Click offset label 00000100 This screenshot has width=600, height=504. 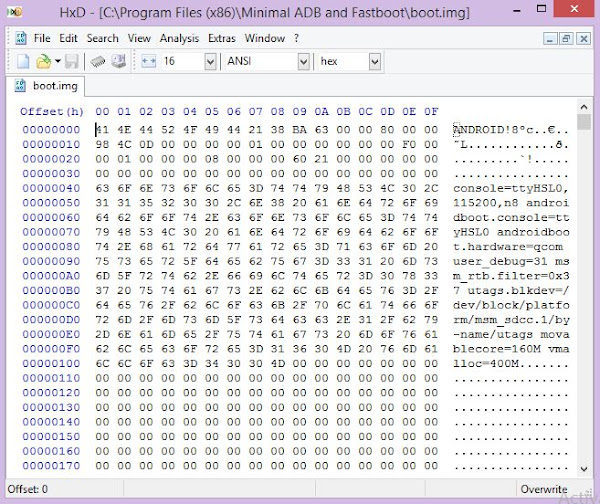tap(51, 364)
